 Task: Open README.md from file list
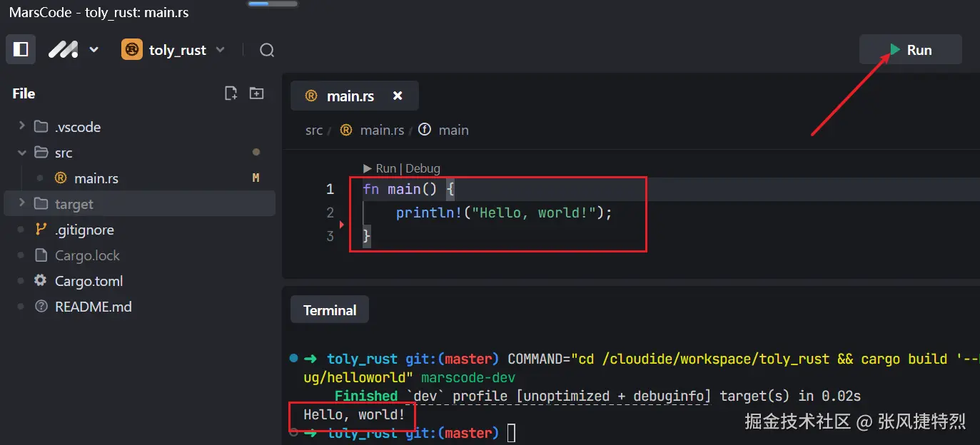[93, 307]
